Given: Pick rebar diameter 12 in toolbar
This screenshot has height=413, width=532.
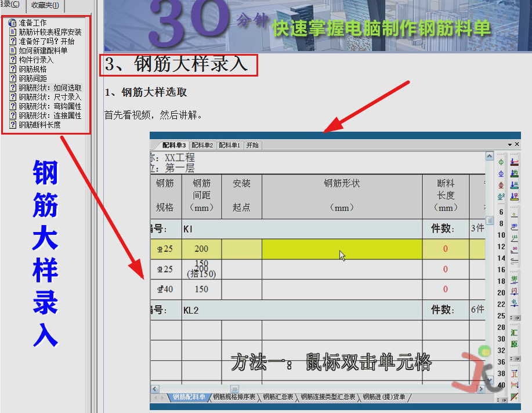Looking at the screenshot, I should [x=501, y=247].
